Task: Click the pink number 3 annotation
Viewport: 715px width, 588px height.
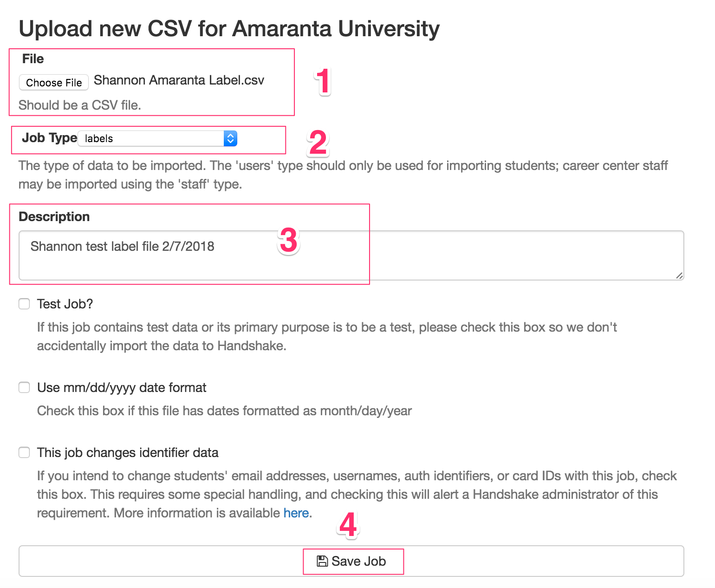Action: [288, 241]
